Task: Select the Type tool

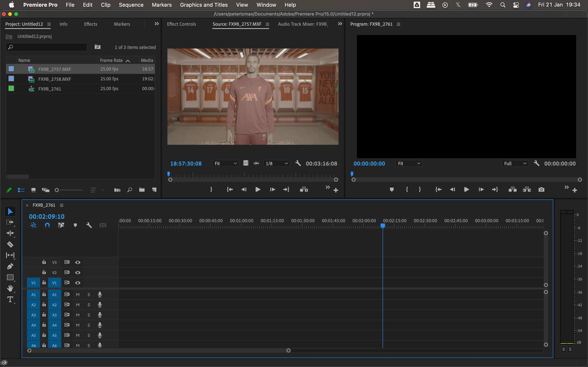Action: [x=10, y=299]
